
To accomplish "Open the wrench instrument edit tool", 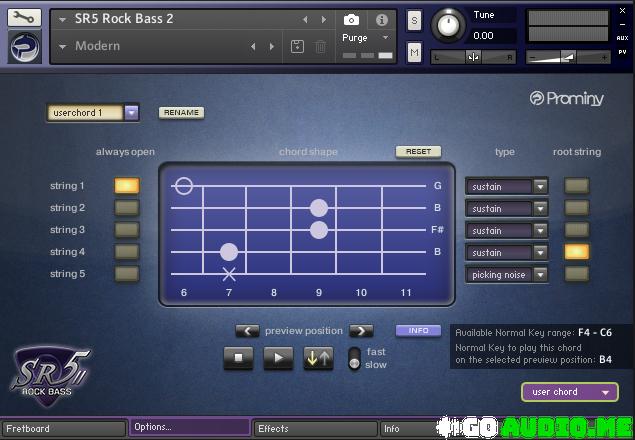I will point(24,17).
